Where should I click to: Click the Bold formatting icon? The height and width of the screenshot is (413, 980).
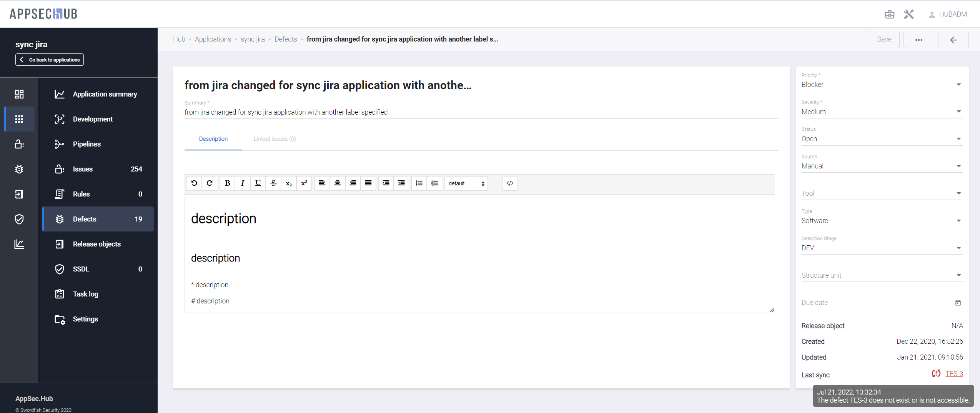point(227,183)
